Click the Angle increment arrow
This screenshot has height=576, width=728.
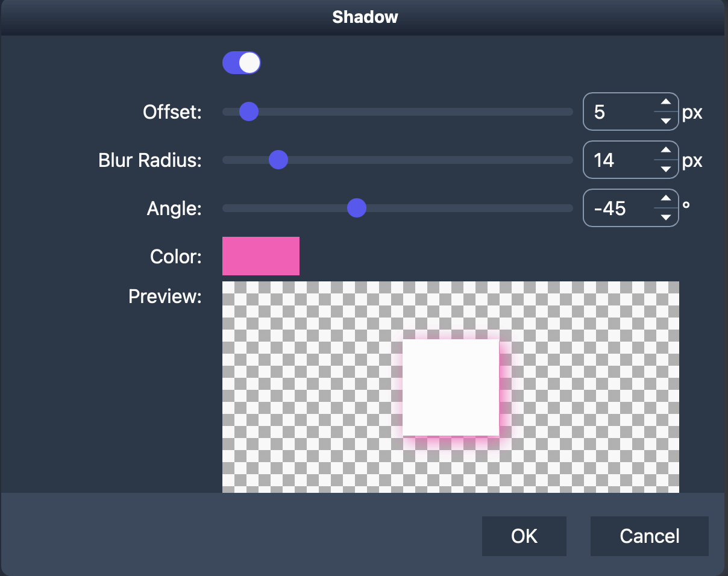click(665, 200)
